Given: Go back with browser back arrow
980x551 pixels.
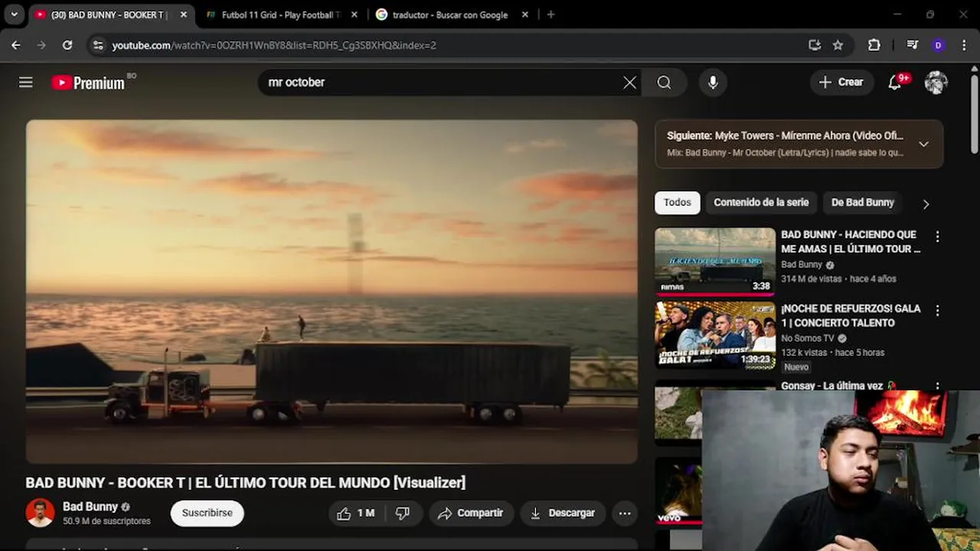Looking at the screenshot, I should click(x=16, y=45).
